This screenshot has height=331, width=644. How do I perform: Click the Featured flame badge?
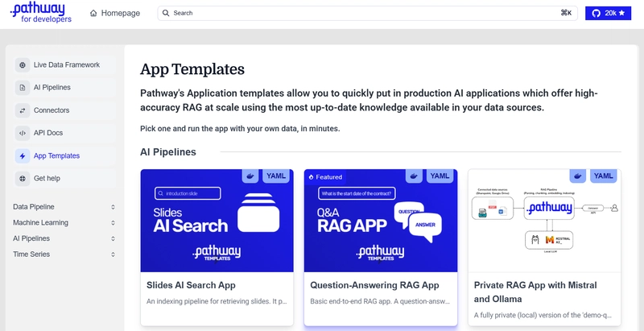325,177
